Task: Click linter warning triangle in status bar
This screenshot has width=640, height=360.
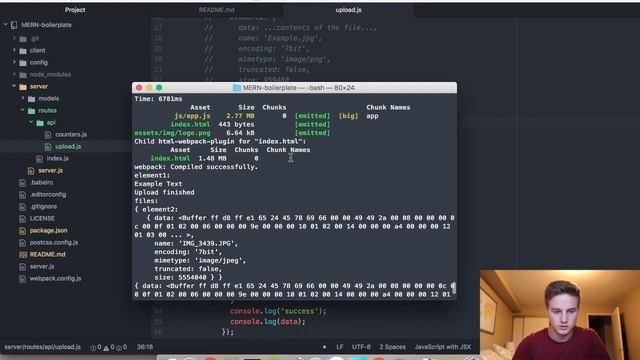Action: (x=106, y=348)
